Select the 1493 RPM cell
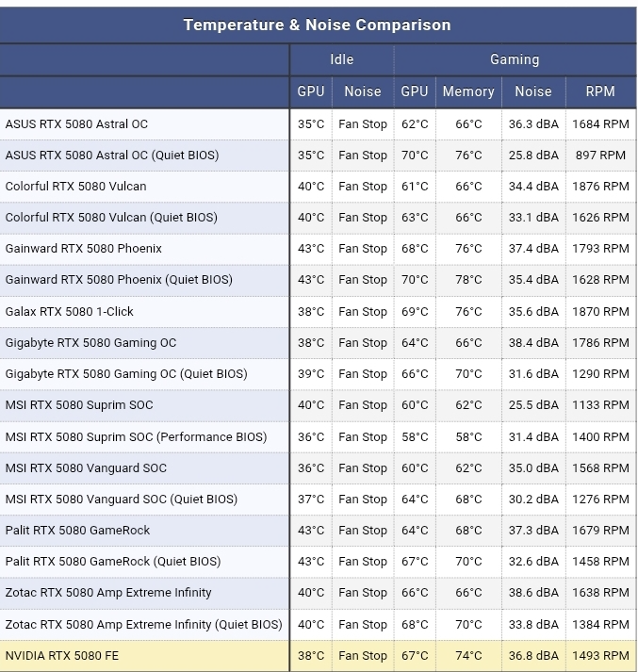This screenshot has height=672, width=638. tap(600, 656)
